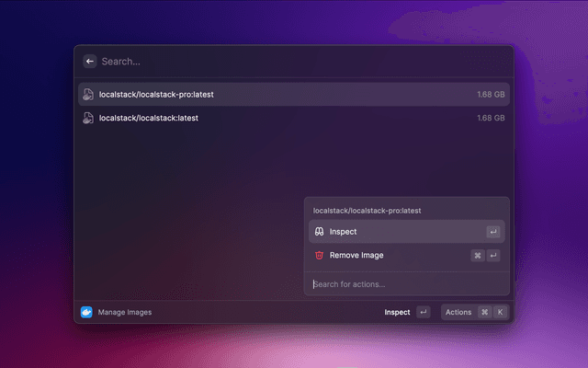588x368 pixels.
Task: Click the Docker whale icon in the footer
Action: (x=87, y=312)
